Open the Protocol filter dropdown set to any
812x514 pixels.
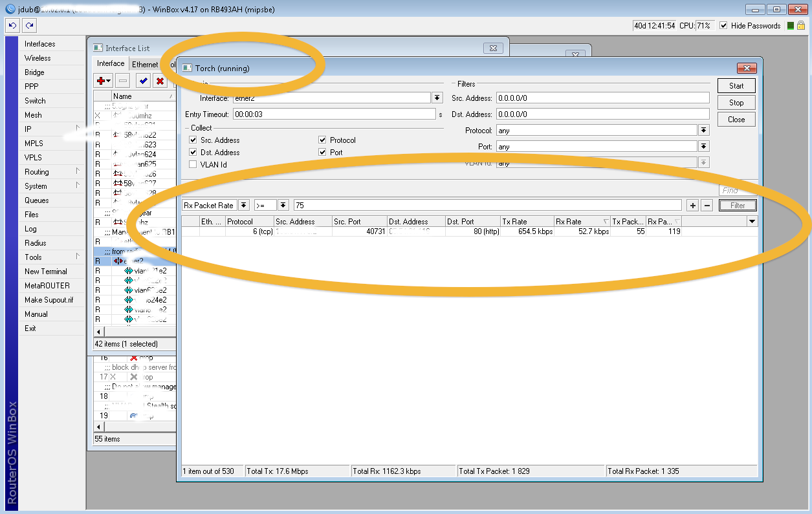click(x=703, y=130)
